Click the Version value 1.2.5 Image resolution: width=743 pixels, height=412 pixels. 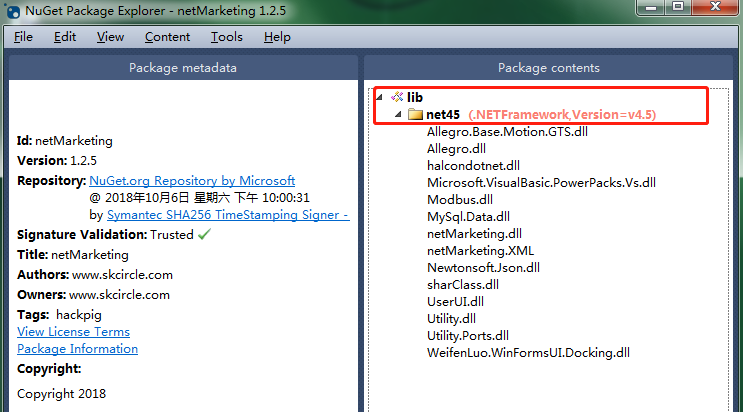(83, 161)
